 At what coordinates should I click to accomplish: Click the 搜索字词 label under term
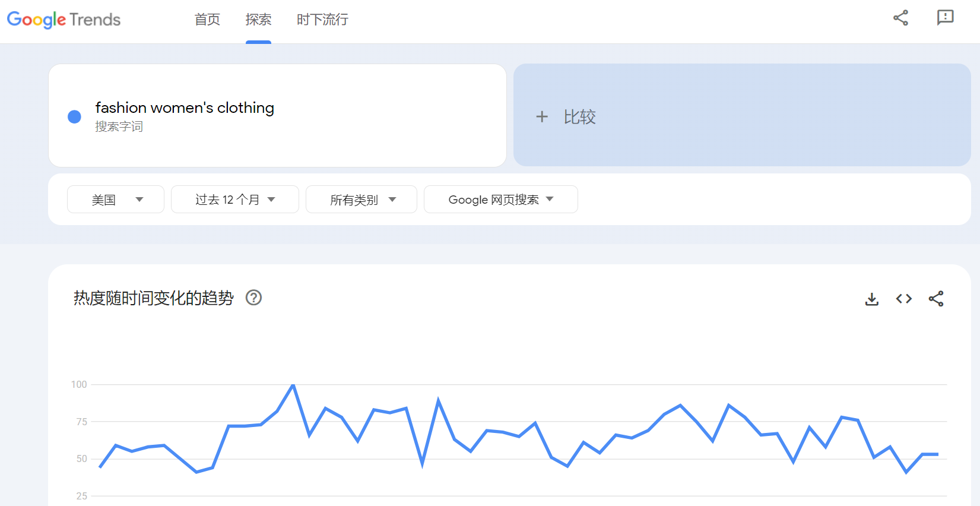coord(119,126)
